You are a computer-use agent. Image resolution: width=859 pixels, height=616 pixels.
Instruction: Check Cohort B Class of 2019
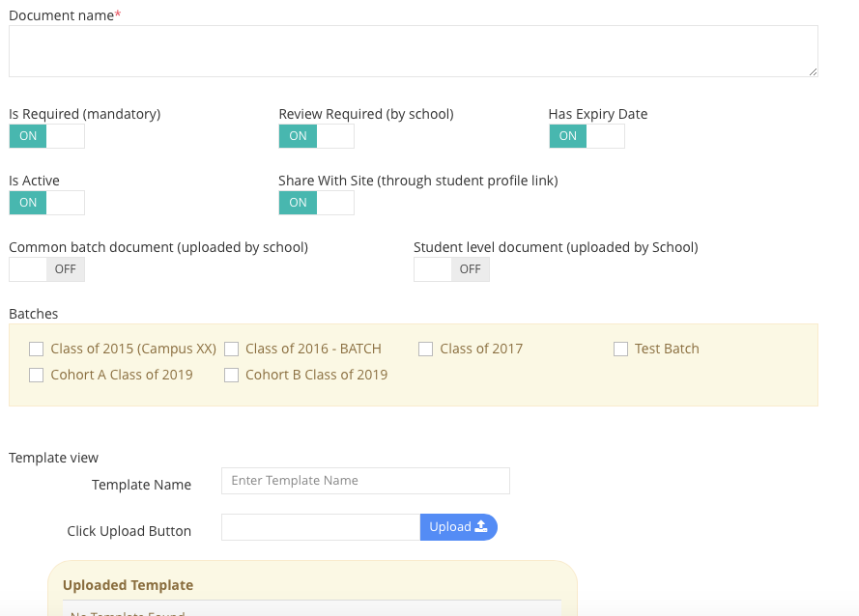coord(231,375)
